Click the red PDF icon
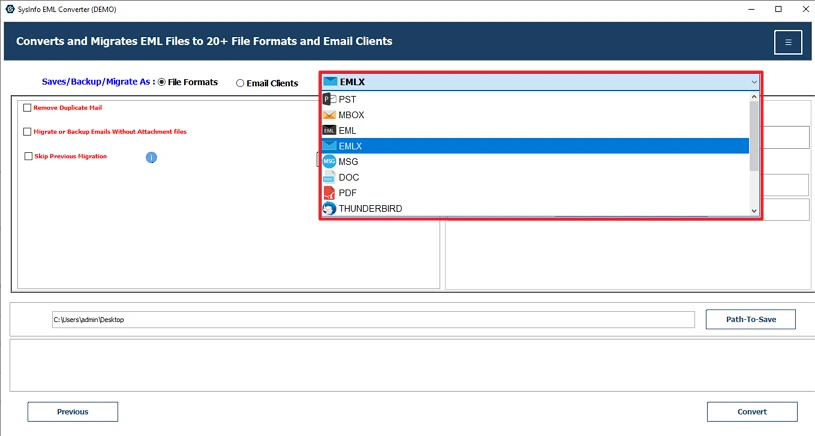Image resolution: width=815 pixels, height=436 pixels. (329, 193)
